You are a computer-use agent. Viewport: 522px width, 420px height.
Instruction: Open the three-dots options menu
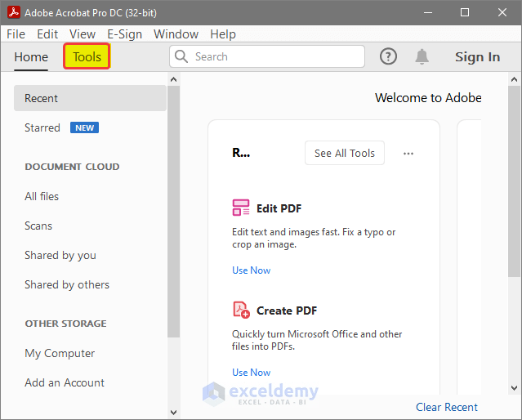point(408,154)
